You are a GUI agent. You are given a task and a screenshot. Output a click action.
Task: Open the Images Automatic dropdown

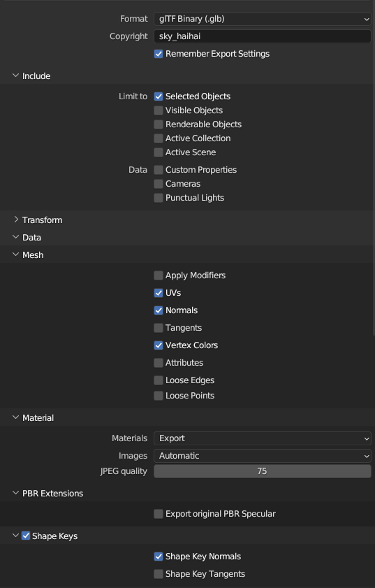(263, 456)
